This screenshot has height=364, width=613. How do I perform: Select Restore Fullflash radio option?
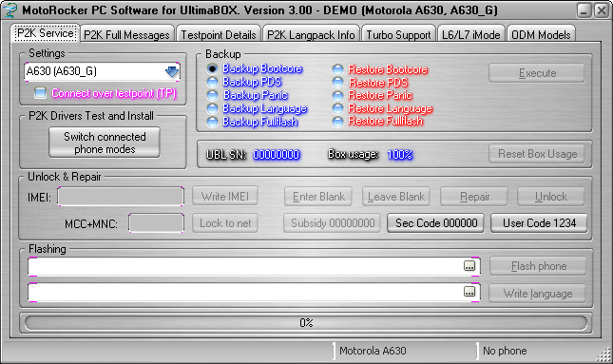click(337, 122)
